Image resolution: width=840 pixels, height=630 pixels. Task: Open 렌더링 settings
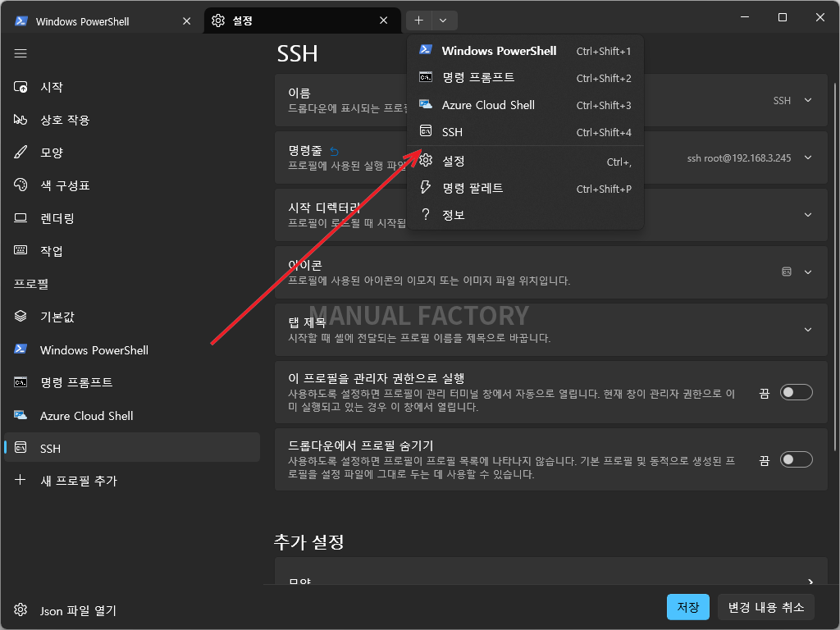coord(132,218)
